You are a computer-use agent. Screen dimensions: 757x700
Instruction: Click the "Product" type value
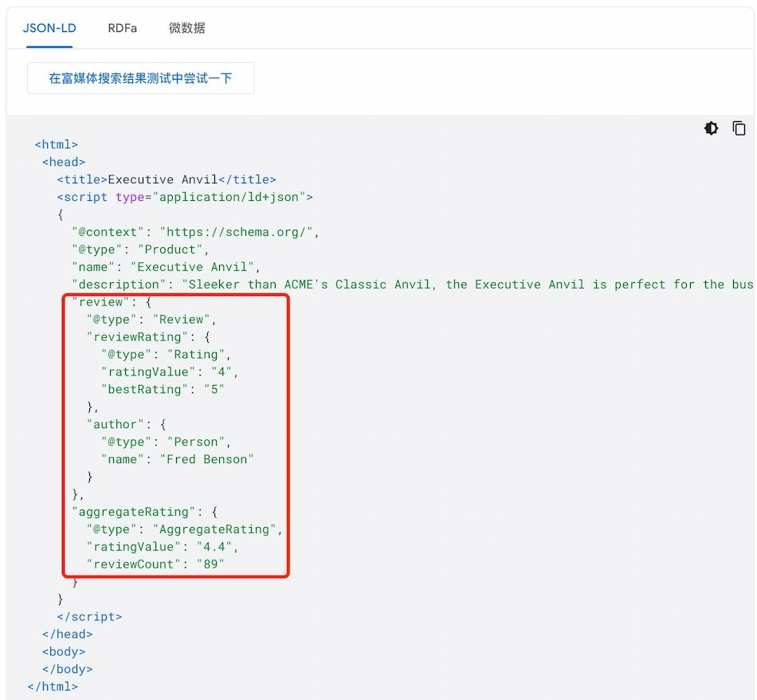click(170, 250)
